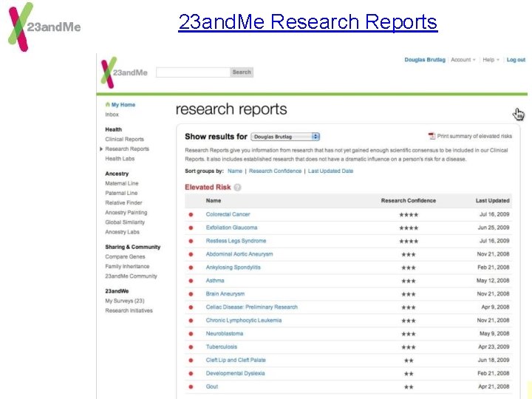Click the large 23andMe slide logo
This screenshot has width=532, height=399.
44,27
